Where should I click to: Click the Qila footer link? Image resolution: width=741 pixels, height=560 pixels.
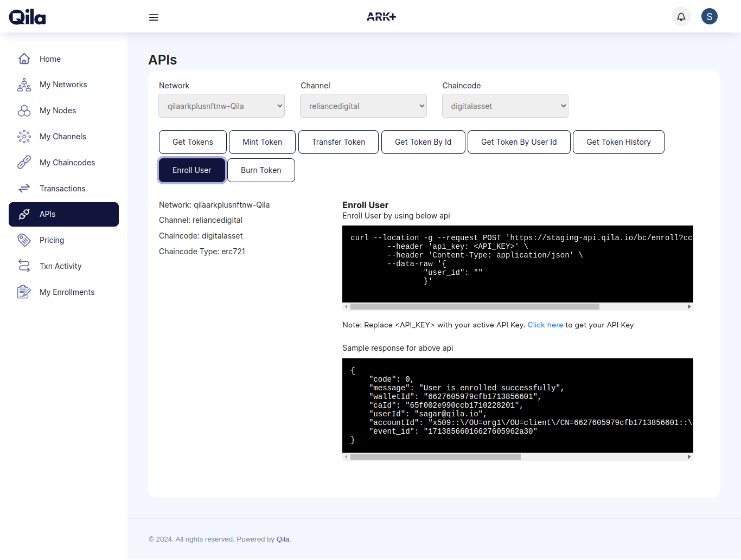click(283, 539)
